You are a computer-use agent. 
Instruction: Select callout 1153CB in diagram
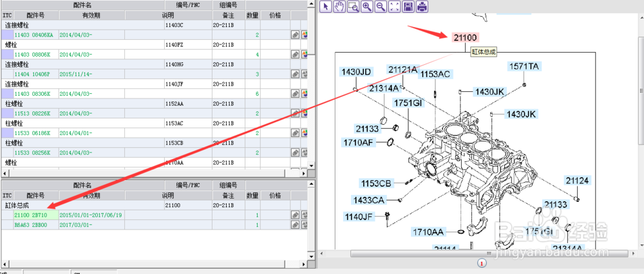click(x=377, y=183)
